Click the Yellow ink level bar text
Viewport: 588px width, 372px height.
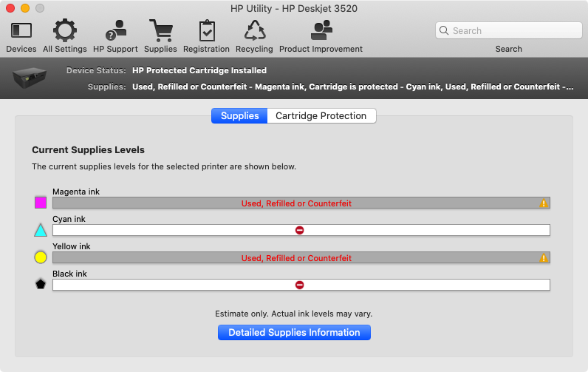click(x=296, y=258)
